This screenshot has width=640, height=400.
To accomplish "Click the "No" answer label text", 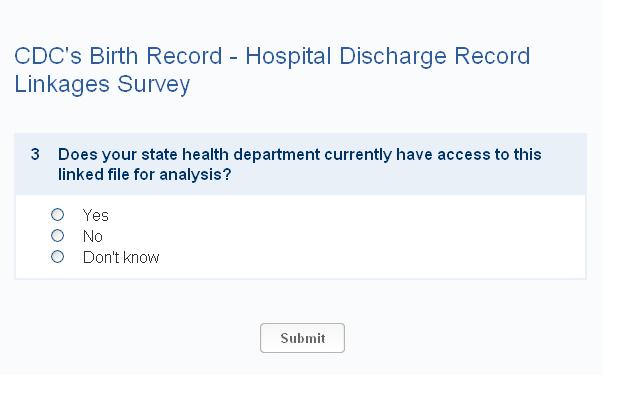I will (93, 237).
